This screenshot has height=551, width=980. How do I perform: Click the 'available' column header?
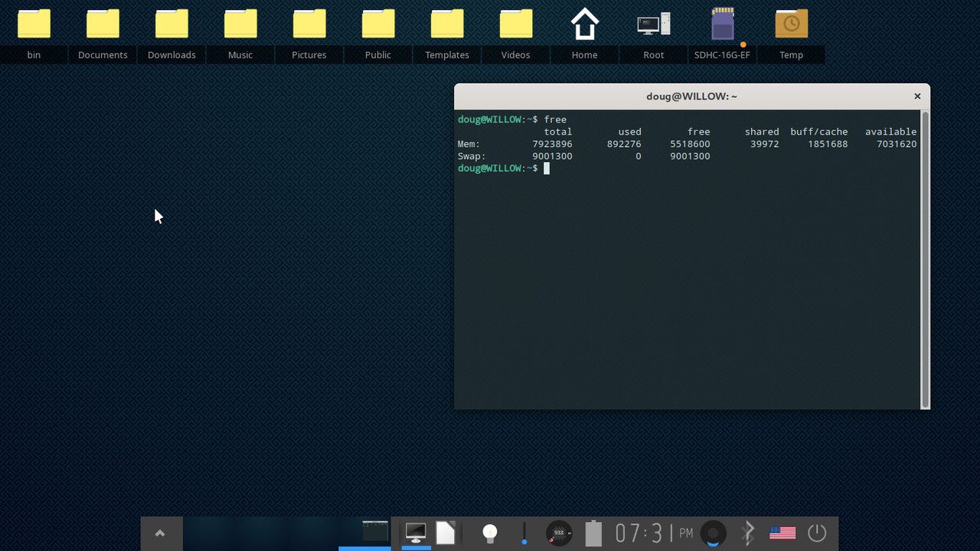coord(891,132)
